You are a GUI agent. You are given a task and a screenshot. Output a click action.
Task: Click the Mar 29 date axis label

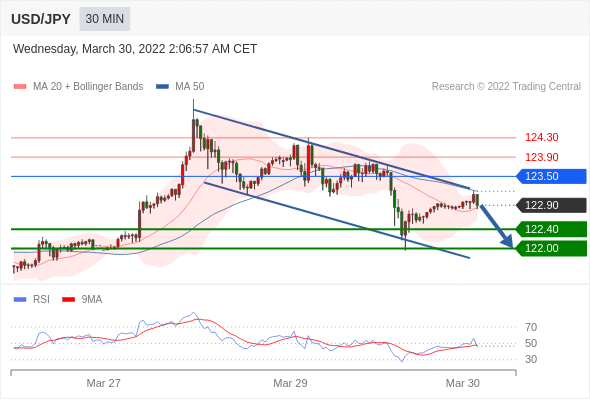(290, 383)
